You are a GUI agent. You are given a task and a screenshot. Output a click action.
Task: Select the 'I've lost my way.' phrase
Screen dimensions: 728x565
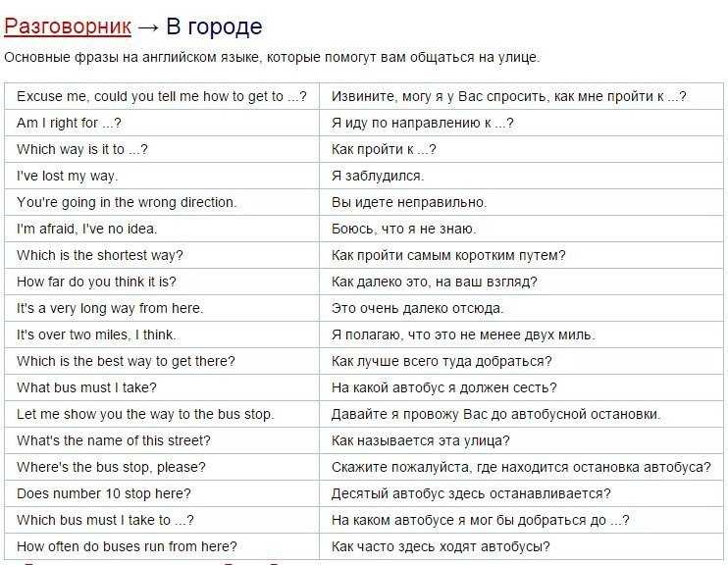pos(68,176)
